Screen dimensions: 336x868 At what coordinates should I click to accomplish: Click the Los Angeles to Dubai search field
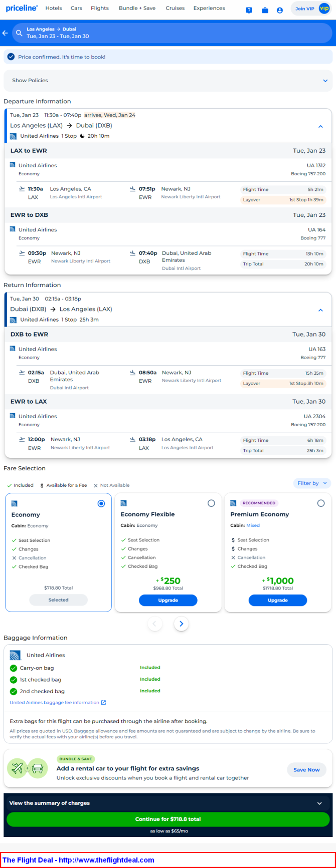pyautogui.click(x=176, y=33)
